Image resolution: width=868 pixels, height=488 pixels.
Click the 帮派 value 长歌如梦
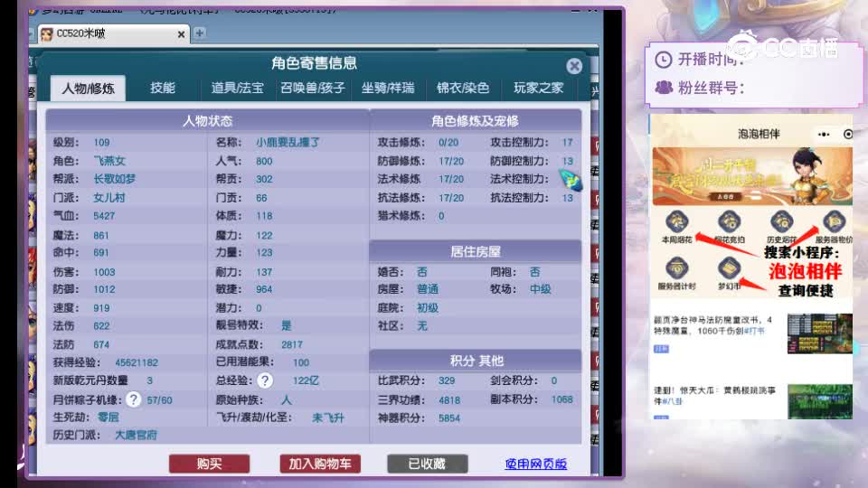click(115, 179)
